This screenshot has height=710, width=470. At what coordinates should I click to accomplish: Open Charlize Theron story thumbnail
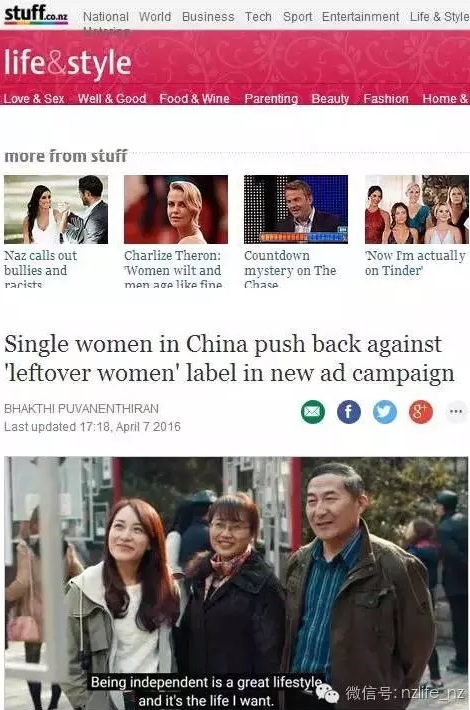pos(176,209)
